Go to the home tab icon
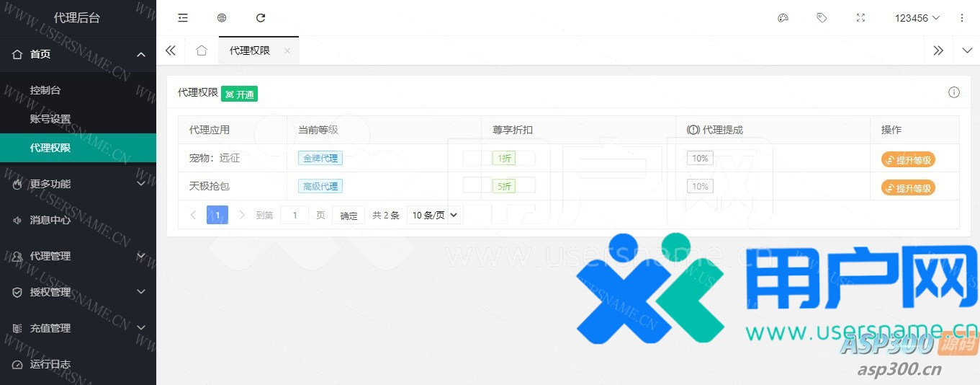Screen dimensions: 980x385 (202, 50)
